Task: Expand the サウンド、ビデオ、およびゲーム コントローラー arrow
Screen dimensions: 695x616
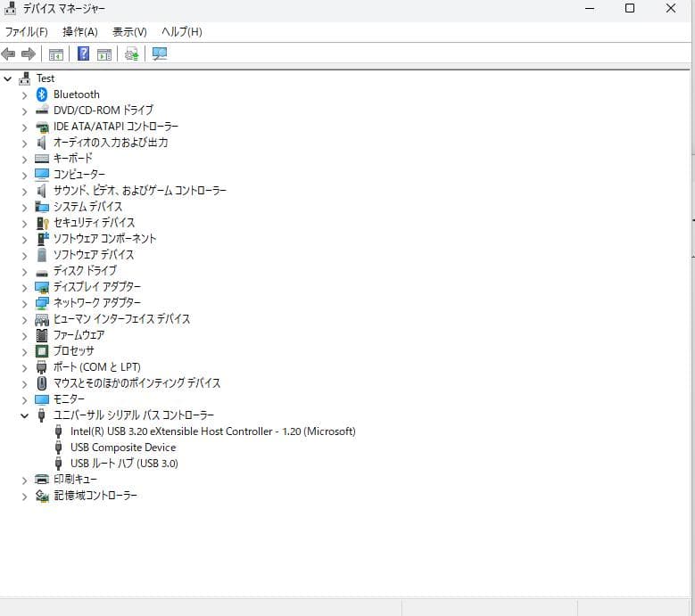Action: (24, 192)
